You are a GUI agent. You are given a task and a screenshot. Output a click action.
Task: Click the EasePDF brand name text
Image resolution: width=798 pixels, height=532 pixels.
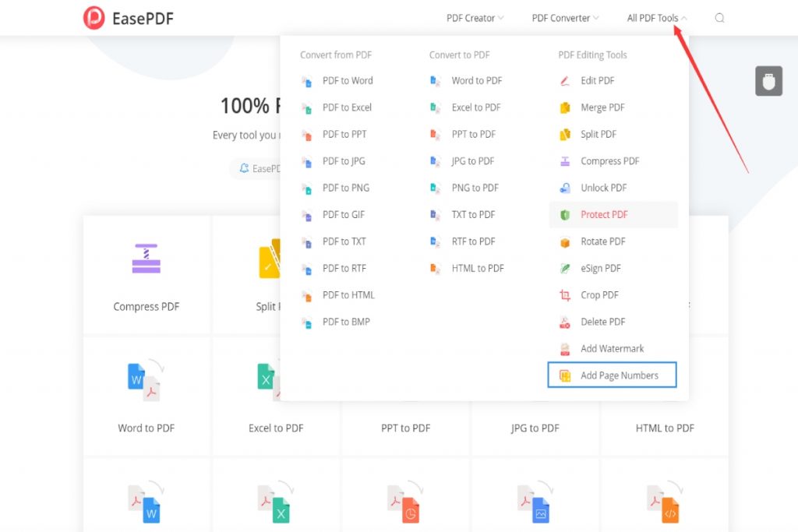143,19
